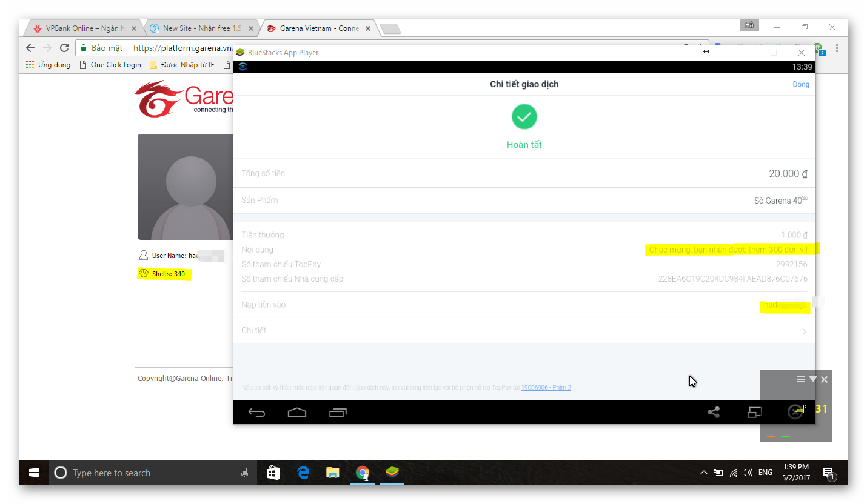Click the Nhà cung cấp reference code
Image resolution: width=867 pixels, height=504 pixels.
(x=733, y=279)
